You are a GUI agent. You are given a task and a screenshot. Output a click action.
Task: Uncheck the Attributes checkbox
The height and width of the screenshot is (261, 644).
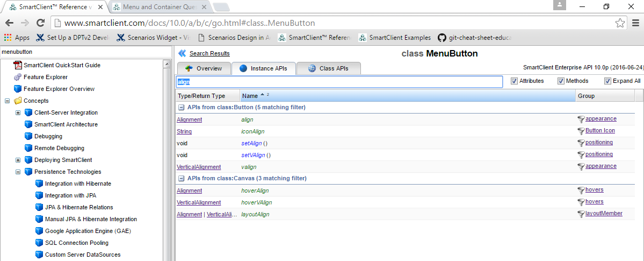(514, 81)
